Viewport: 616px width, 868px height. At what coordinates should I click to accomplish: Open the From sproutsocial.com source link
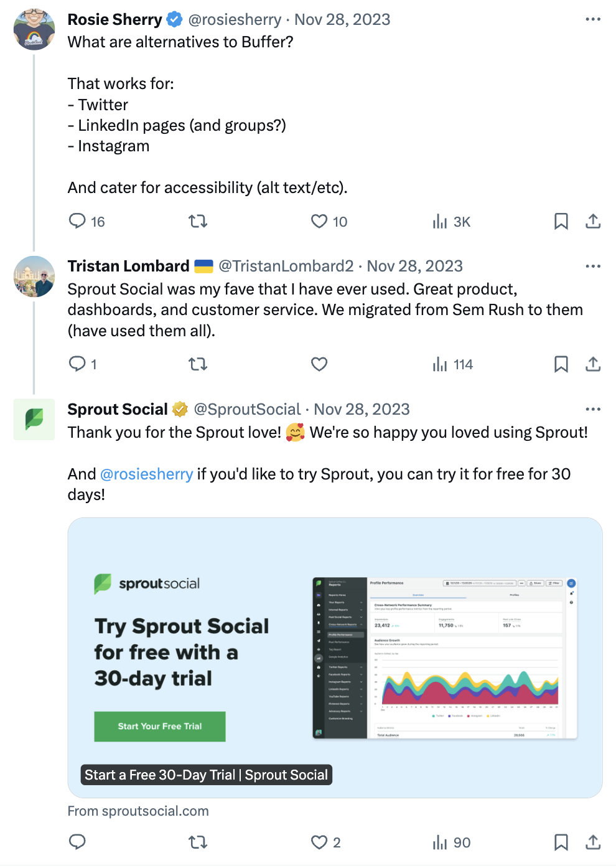(x=138, y=811)
